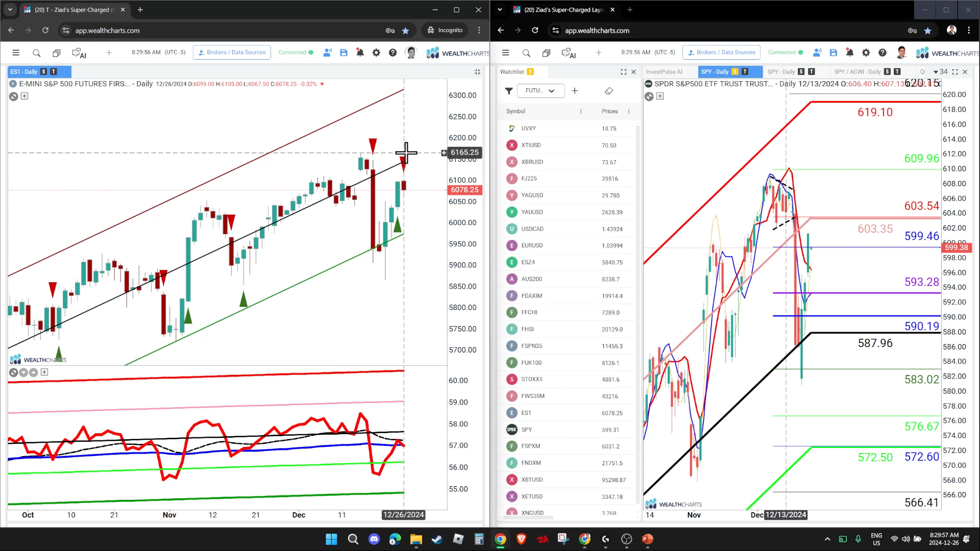Open File Explorer from taskbar
Image resolution: width=980 pixels, height=551 pixels.
[416, 539]
